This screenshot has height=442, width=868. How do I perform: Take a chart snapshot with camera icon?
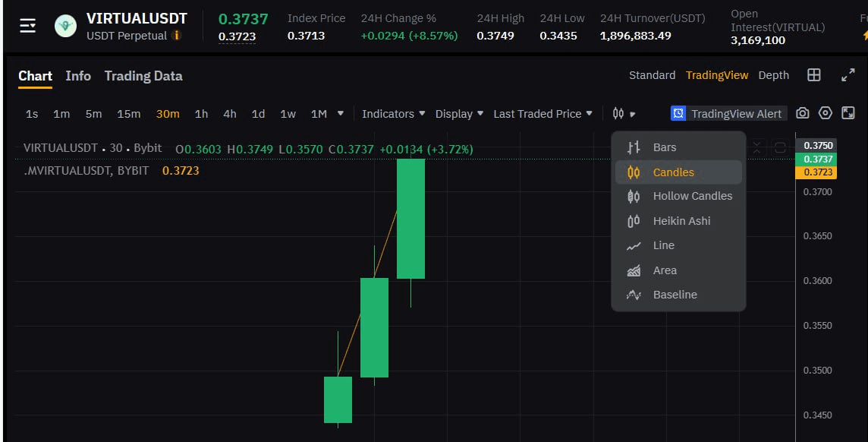(802, 114)
